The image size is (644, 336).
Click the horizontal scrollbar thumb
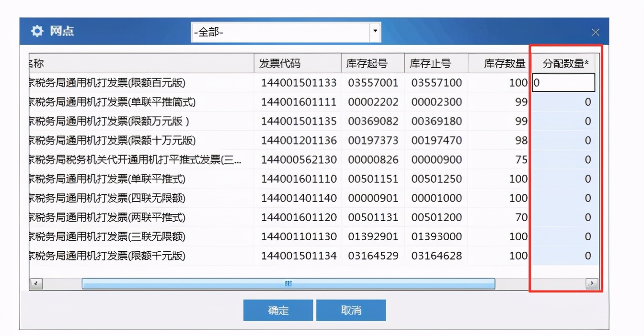tap(287, 283)
